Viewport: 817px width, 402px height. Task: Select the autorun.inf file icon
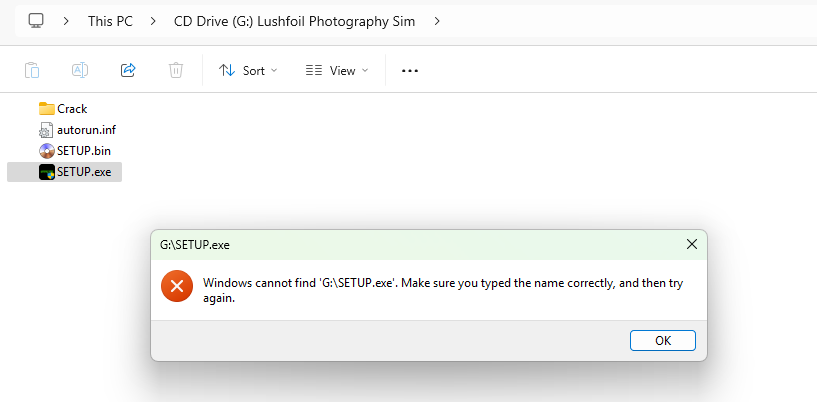coord(46,130)
